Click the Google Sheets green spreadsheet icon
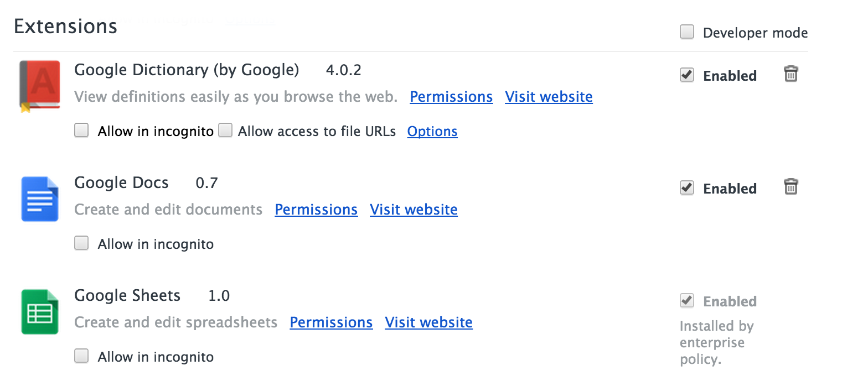Image resolution: width=868 pixels, height=386 pixels. [39, 312]
